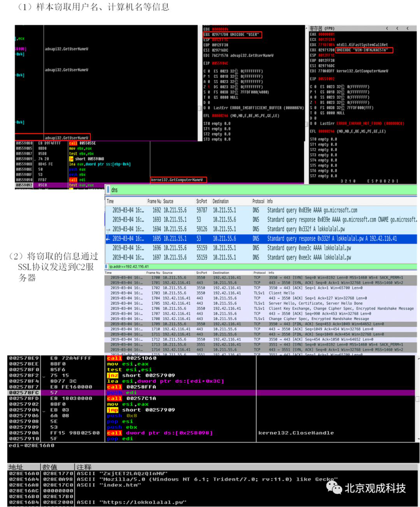The width and height of the screenshot is (420, 507).
Task: Select ST7 empty 0.0 FPU register
Action: click(x=324, y=176)
